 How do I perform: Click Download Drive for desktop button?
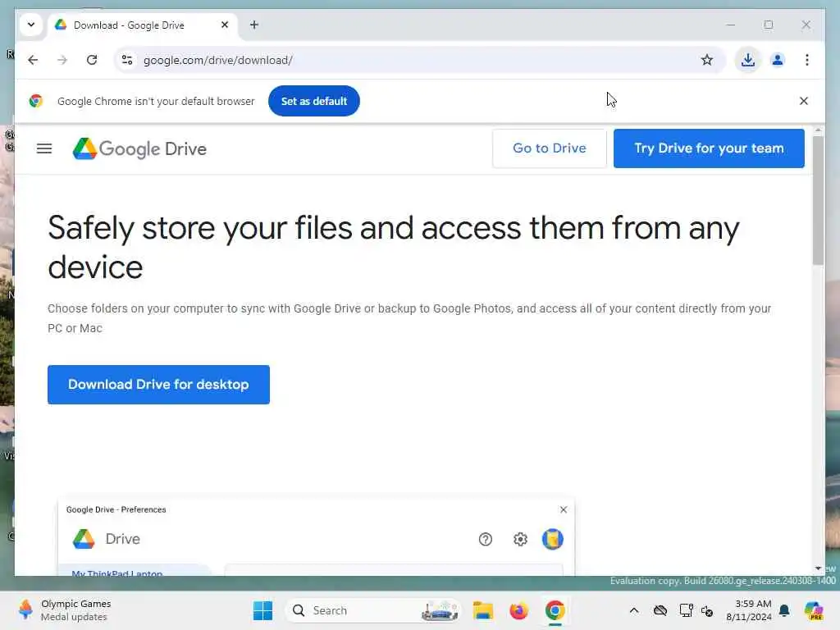[x=158, y=385]
